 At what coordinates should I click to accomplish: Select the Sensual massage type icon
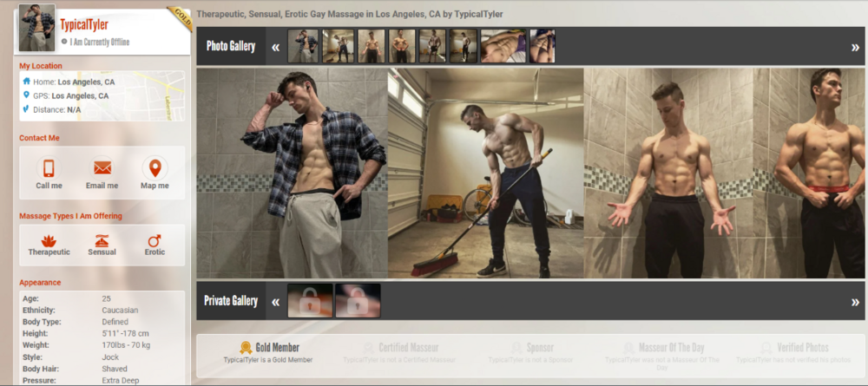coord(102,240)
